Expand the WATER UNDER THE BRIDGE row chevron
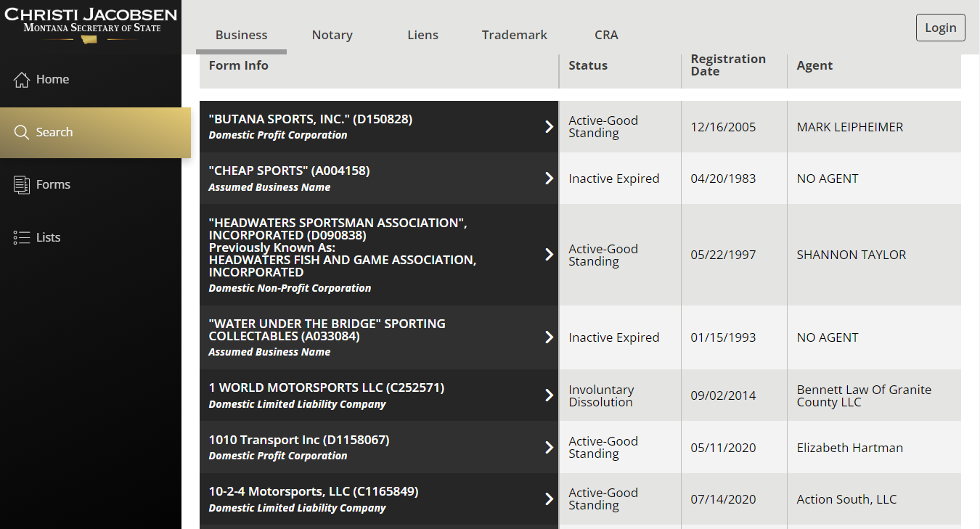 [550, 337]
